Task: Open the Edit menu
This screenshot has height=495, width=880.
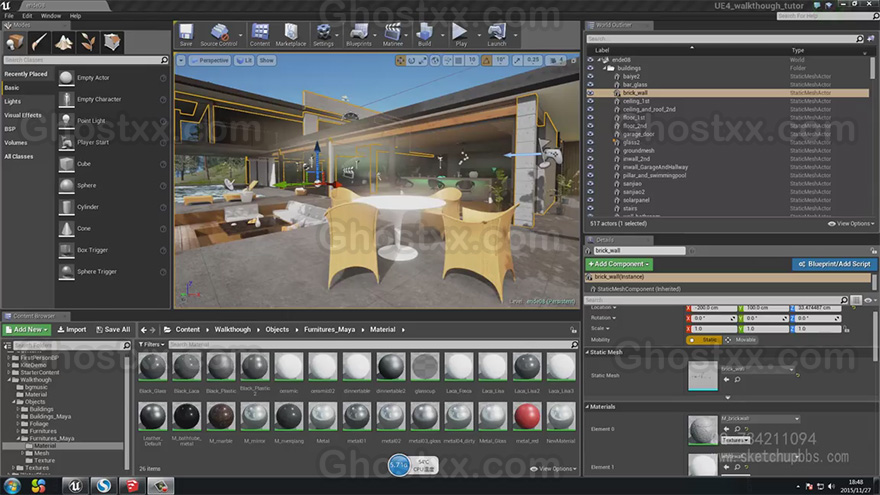Action: point(27,16)
